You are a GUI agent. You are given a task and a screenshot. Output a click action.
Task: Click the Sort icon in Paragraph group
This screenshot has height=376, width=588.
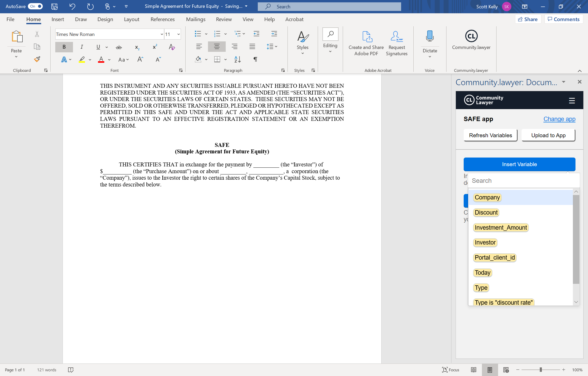point(237,59)
